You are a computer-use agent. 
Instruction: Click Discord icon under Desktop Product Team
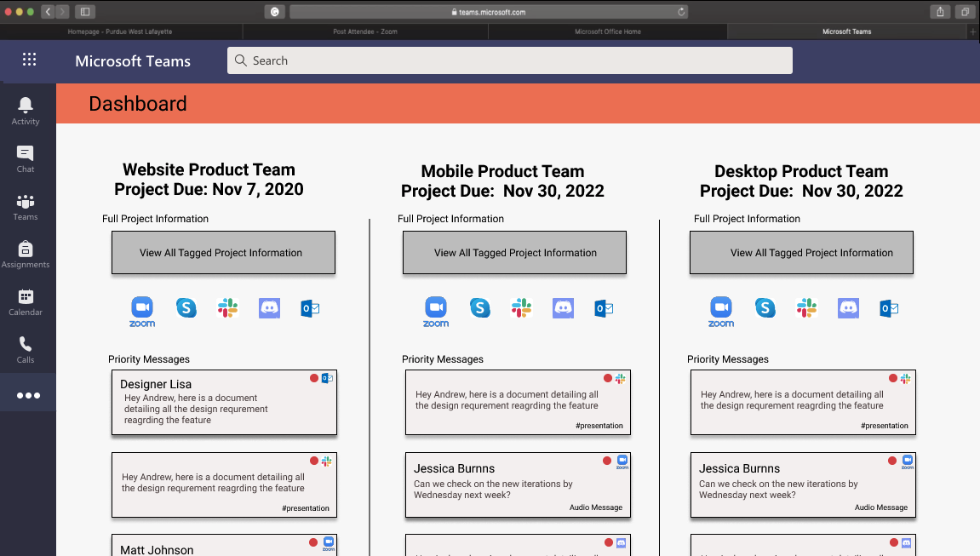click(x=848, y=308)
